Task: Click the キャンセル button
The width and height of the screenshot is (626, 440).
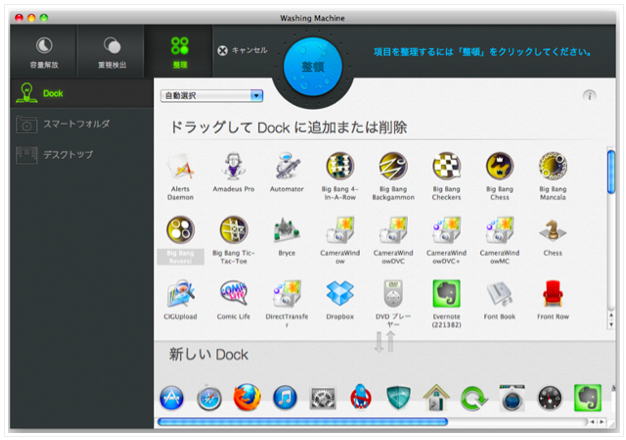Action: (x=242, y=50)
